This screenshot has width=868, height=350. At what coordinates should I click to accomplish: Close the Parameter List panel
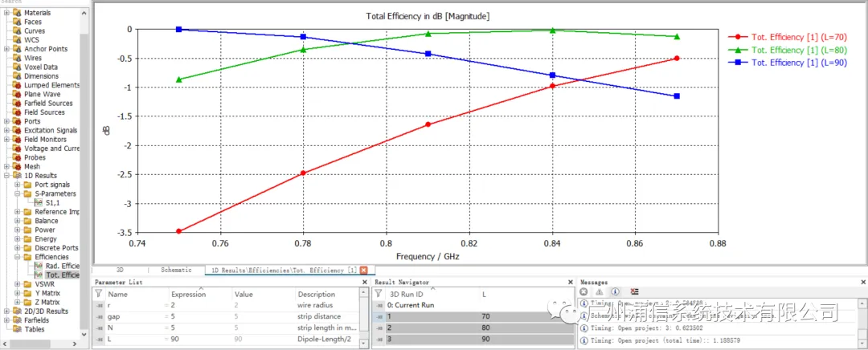pyautogui.click(x=364, y=282)
